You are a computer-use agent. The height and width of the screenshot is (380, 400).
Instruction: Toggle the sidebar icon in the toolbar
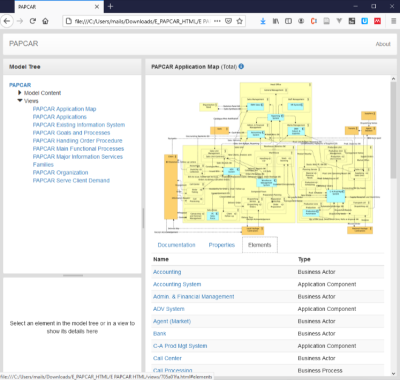(288, 21)
